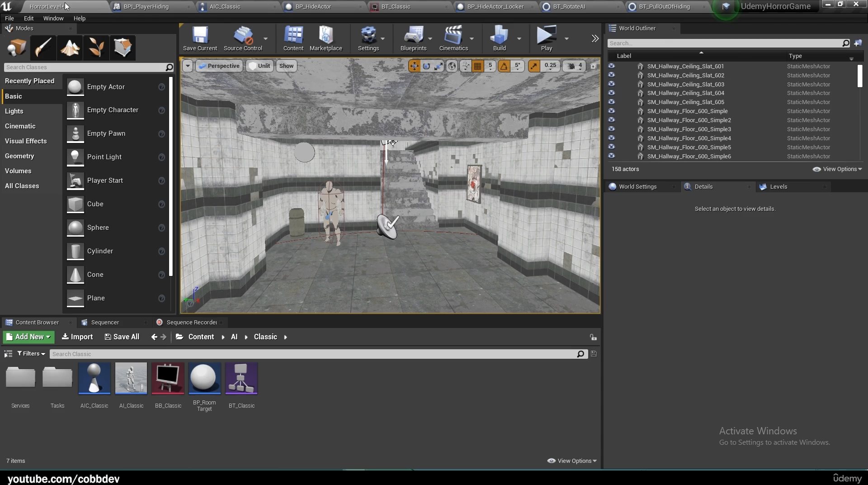The height and width of the screenshot is (485, 868).
Task: Select the BP_RoomTarget asset thumbnail
Action: [204, 378]
